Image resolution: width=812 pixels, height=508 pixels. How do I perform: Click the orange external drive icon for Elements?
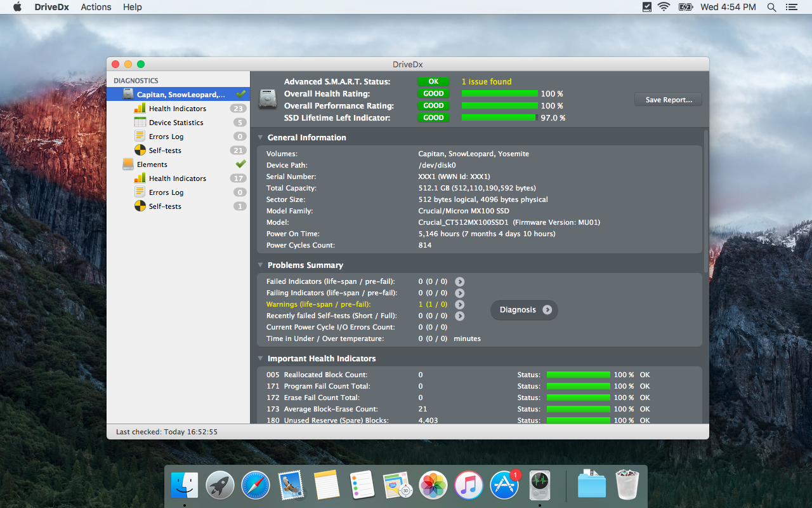[128, 164]
